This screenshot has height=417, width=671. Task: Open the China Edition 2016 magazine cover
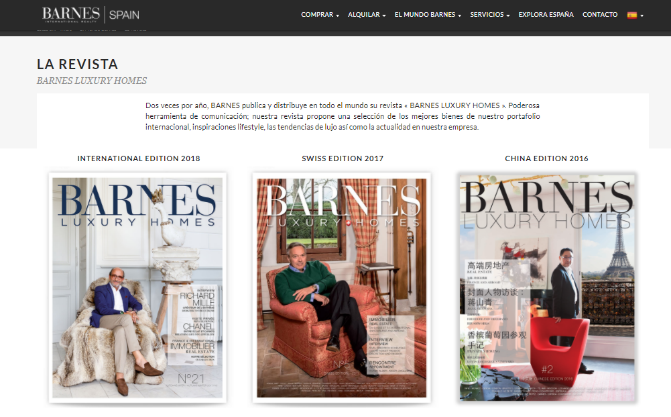click(x=547, y=288)
